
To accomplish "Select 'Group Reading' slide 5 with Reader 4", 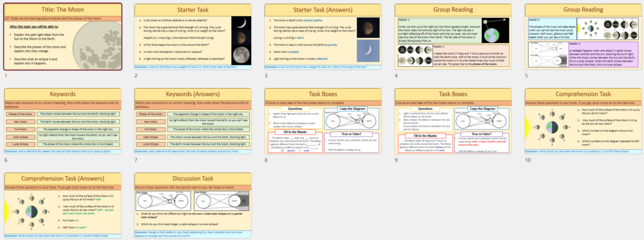I will click(583, 37).
